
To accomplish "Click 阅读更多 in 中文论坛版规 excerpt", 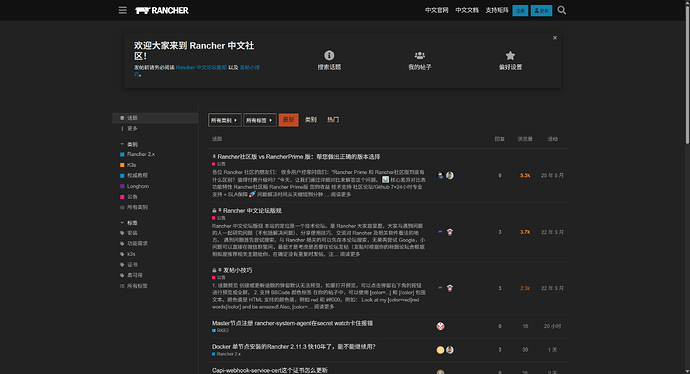I will point(350,254).
